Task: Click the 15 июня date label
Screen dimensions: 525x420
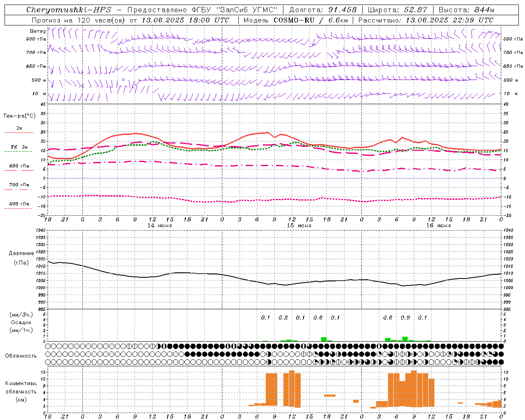Action: [299, 226]
